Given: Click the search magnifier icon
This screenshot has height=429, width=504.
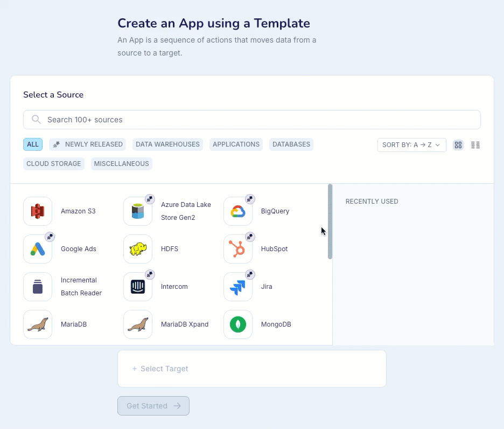Looking at the screenshot, I should [36, 120].
